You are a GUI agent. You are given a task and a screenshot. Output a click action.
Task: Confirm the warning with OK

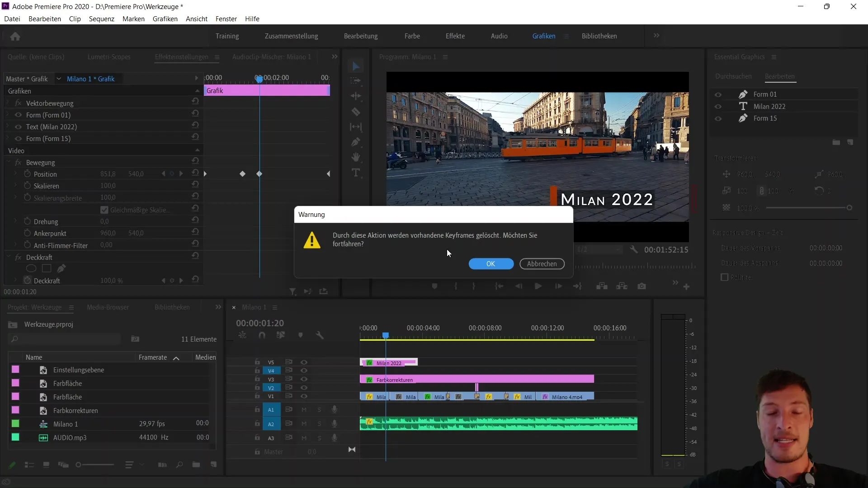pos(491,264)
